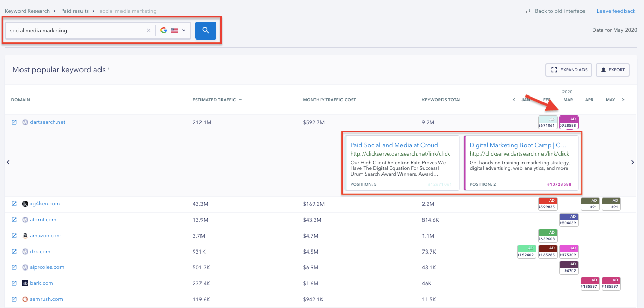
Task: Open Paid results breadcrumb
Action: [x=74, y=11]
